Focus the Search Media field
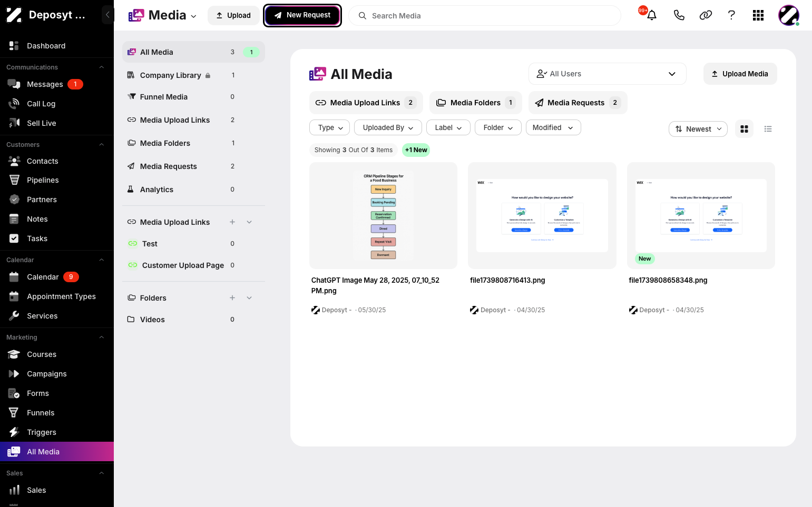Screen dimensions: 812x507 (x=485, y=16)
